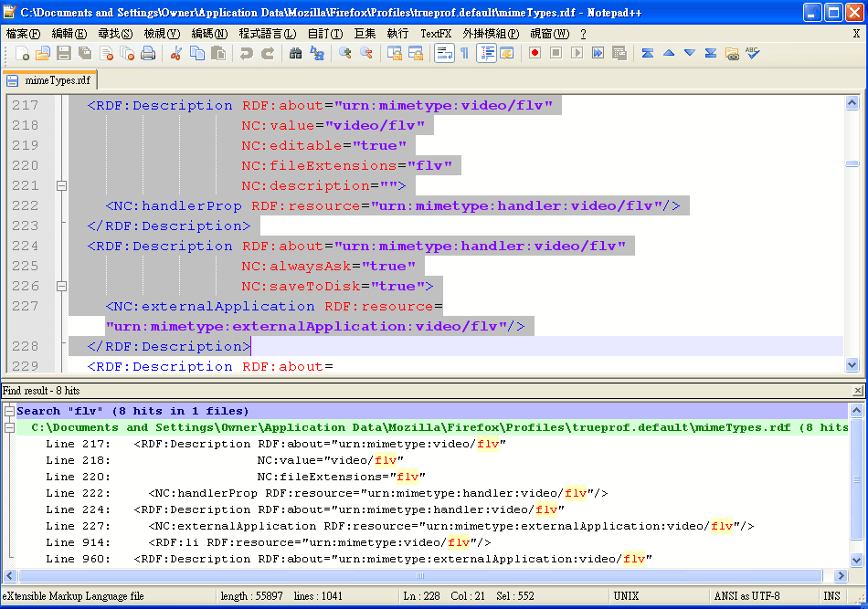This screenshot has width=868, height=609.
Task: Collapse fold marker at line 226
Action: (x=61, y=286)
